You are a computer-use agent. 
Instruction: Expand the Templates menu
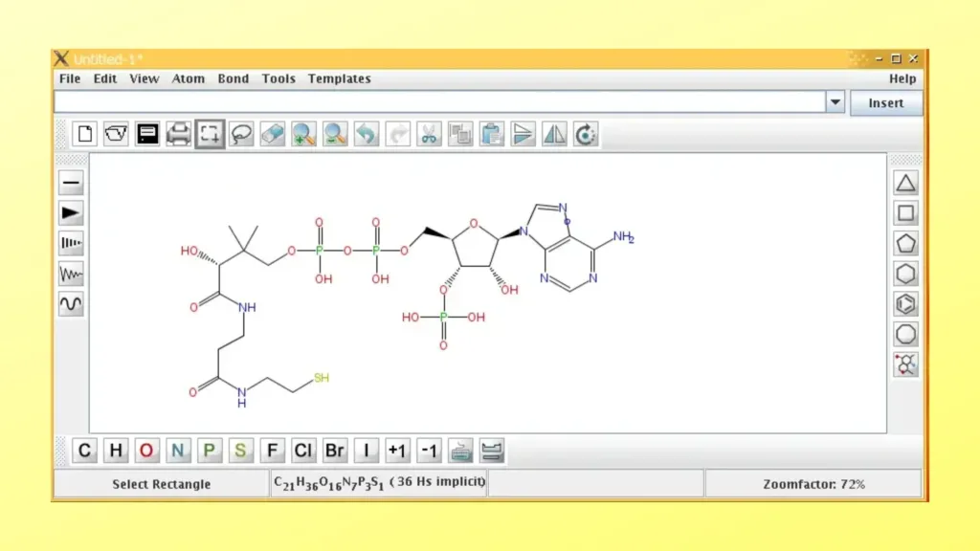pyautogui.click(x=339, y=78)
